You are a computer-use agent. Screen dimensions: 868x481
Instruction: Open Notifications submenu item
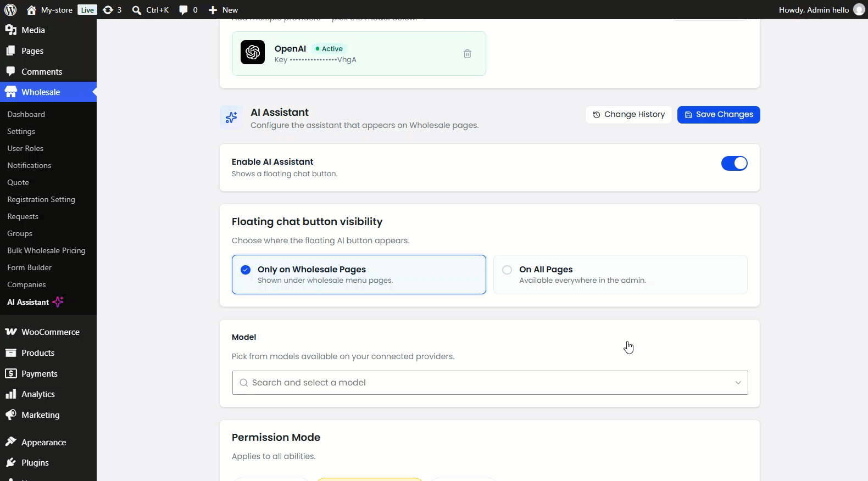pyautogui.click(x=30, y=165)
